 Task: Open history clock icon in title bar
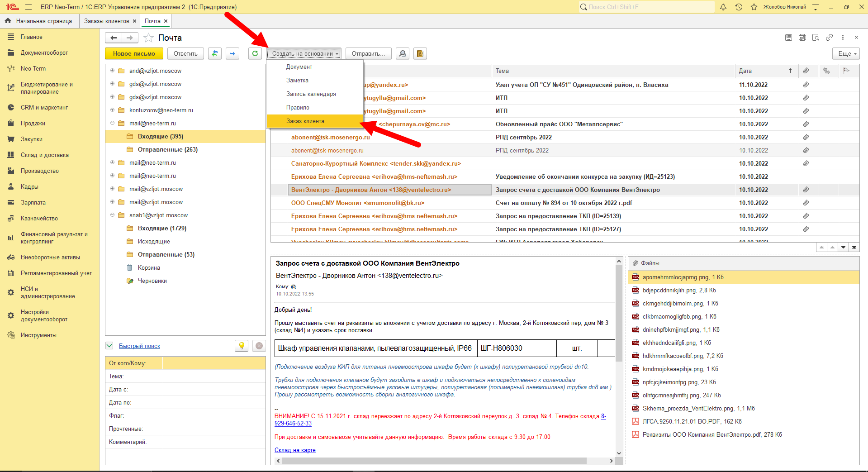click(739, 7)
